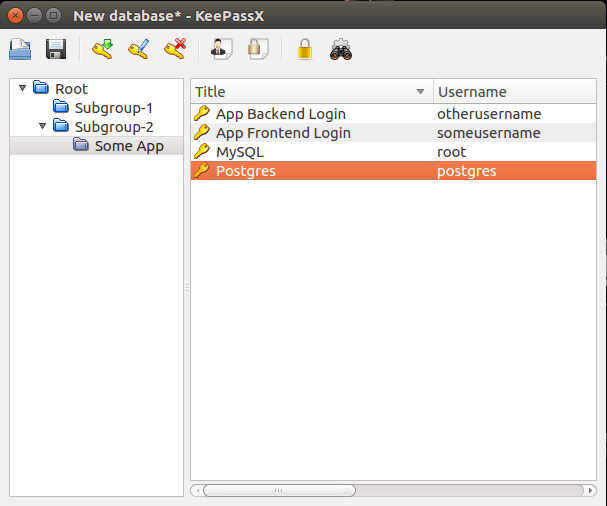Click key icon of App Frontend Login
Viewport: 607px width, 506px height.
(x=202, y=132)
